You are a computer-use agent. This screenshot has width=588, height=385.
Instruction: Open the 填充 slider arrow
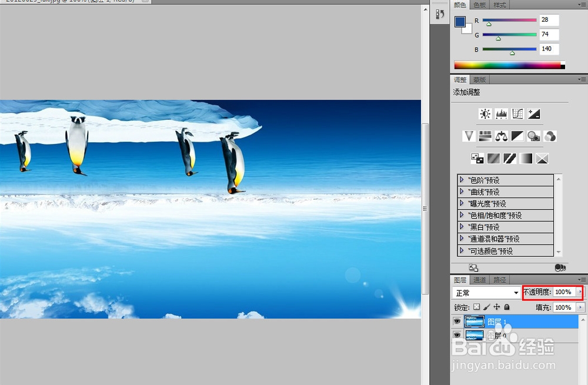coord(580,307)
